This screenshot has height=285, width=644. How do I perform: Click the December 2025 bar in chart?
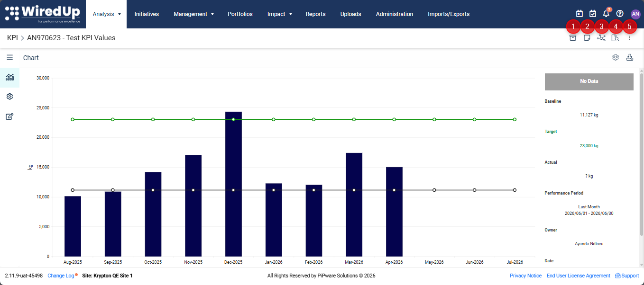coord(233,184)
